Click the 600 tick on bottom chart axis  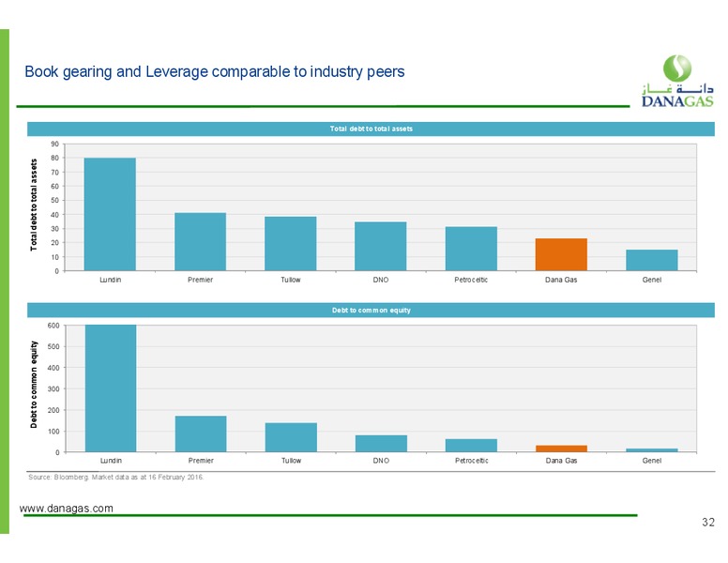coord(53,326)
